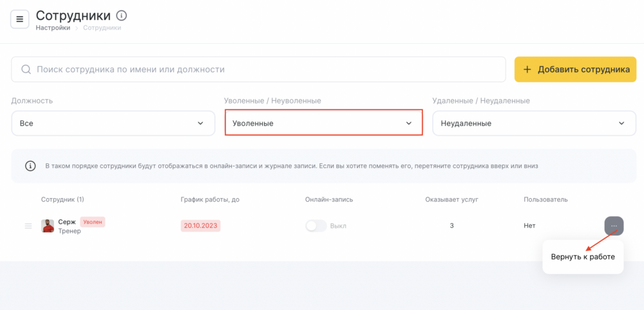Click the Оказывает услуг column header

[452, 199]
